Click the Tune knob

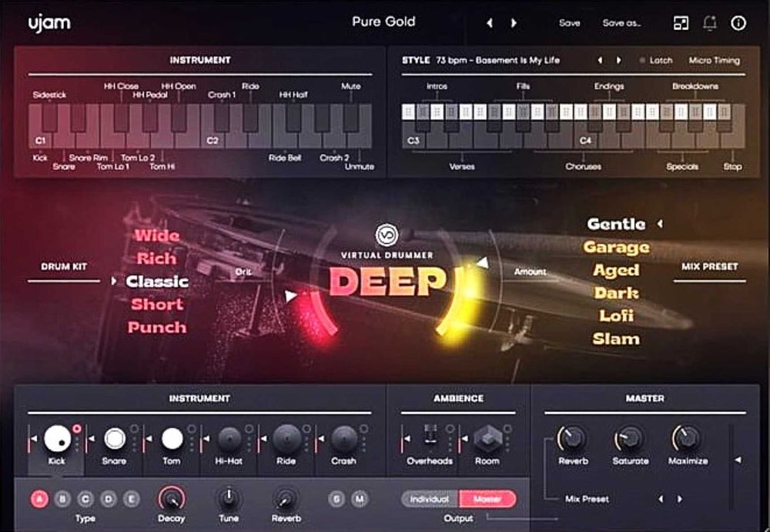[229, 499]
